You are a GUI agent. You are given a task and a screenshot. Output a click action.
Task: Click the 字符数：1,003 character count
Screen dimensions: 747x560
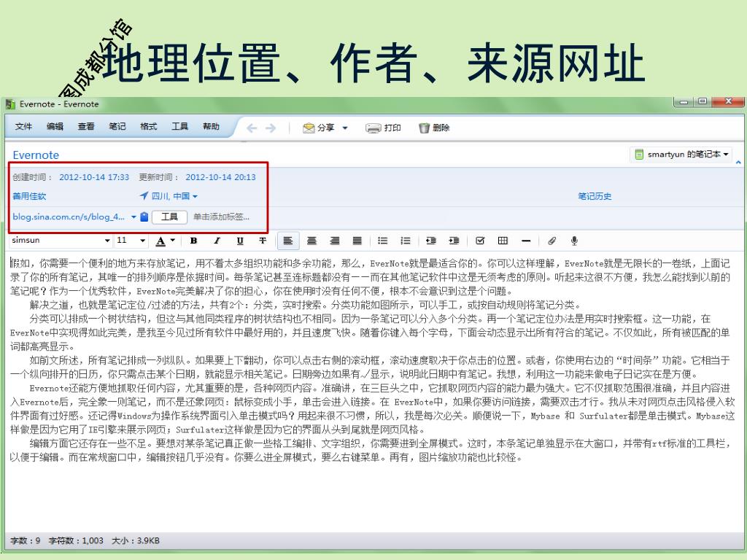coord(76,541)
